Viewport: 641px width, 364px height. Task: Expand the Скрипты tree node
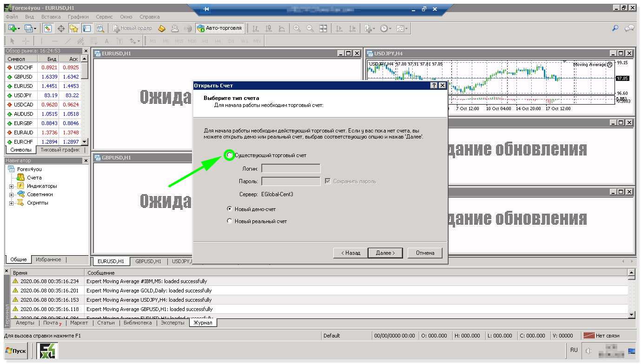11,203
